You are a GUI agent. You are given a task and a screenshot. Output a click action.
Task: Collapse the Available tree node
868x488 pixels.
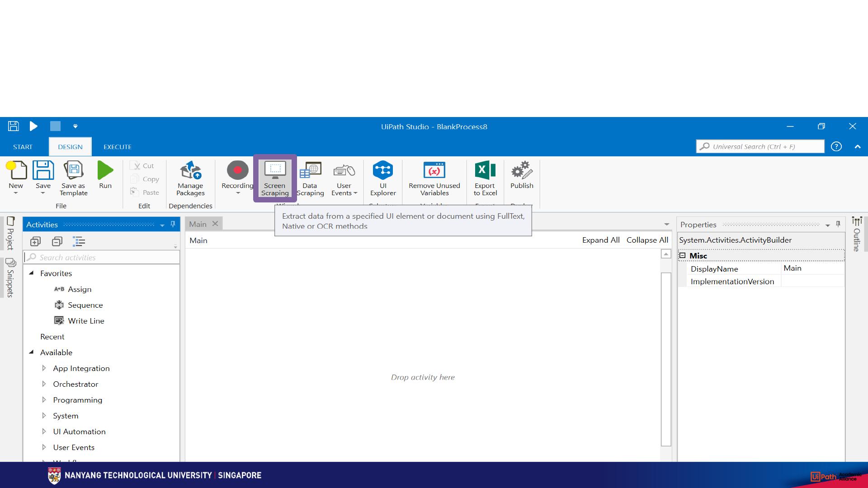pyautogui.click(x=32, y=352)
